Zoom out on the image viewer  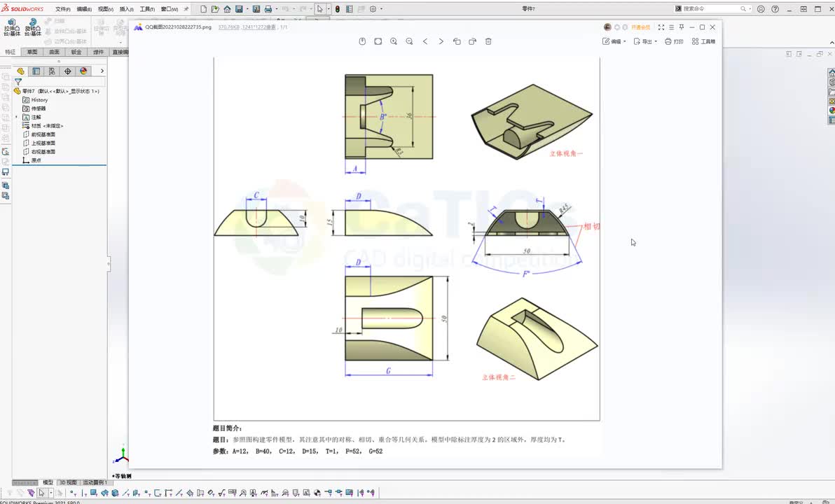409,41
